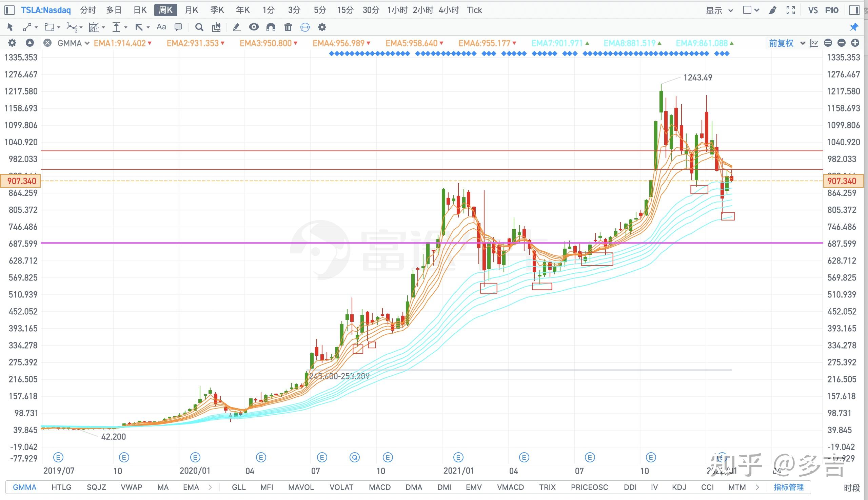Click the TSLA:Nasdaq ticker label

[46, 10]
